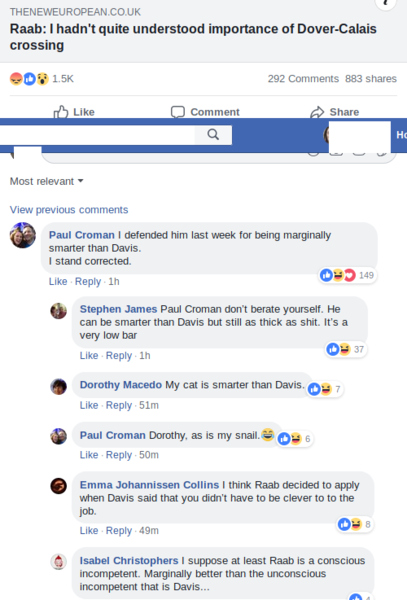The image size is (407, 600).
Task: Click into the Facebook search field
Action: (98, 135)
